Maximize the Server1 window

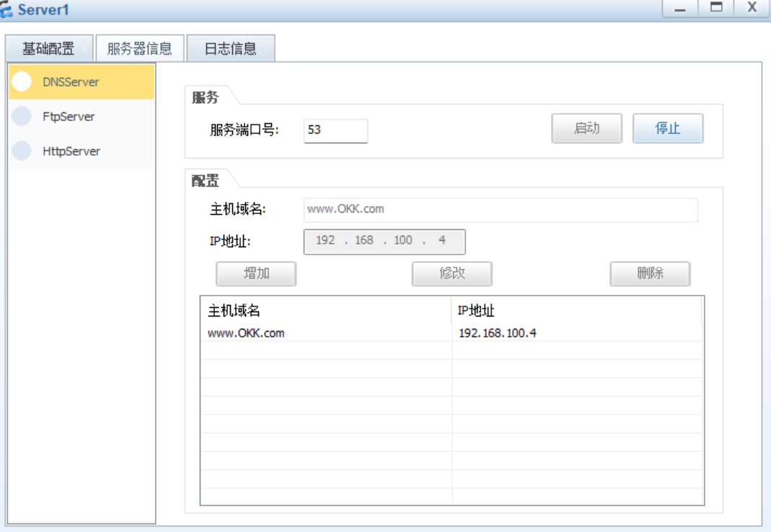coord(716,9)
